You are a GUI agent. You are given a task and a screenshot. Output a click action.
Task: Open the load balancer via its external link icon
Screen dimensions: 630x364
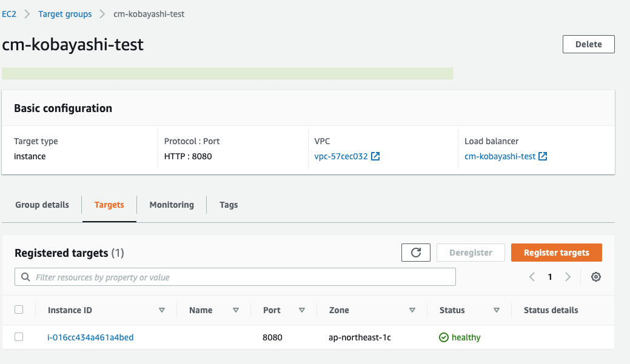tap(543, 156)
